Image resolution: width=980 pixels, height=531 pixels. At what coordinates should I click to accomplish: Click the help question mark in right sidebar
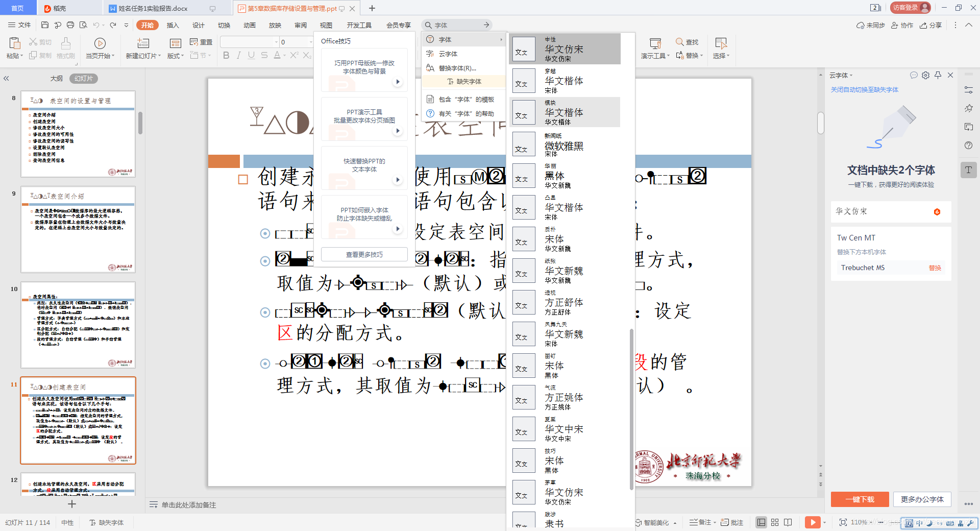coord(968,146)
